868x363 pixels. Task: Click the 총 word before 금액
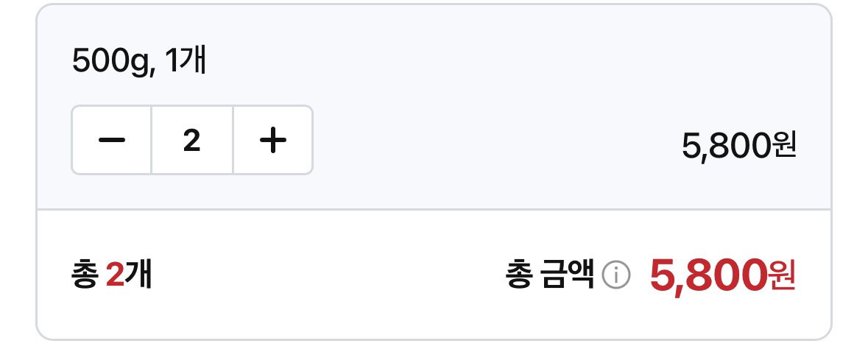(519, 275)
